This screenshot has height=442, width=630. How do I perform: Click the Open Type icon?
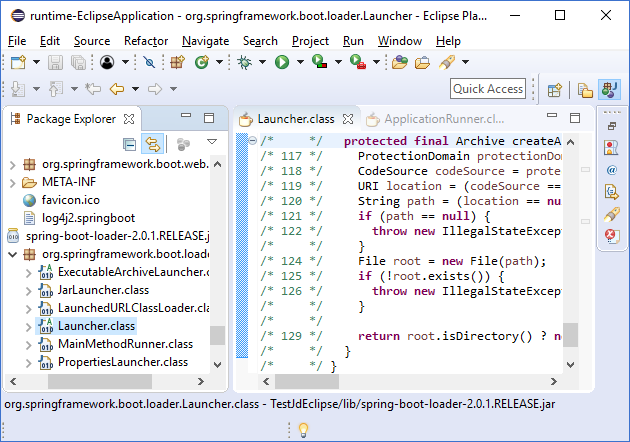point(400,62)
